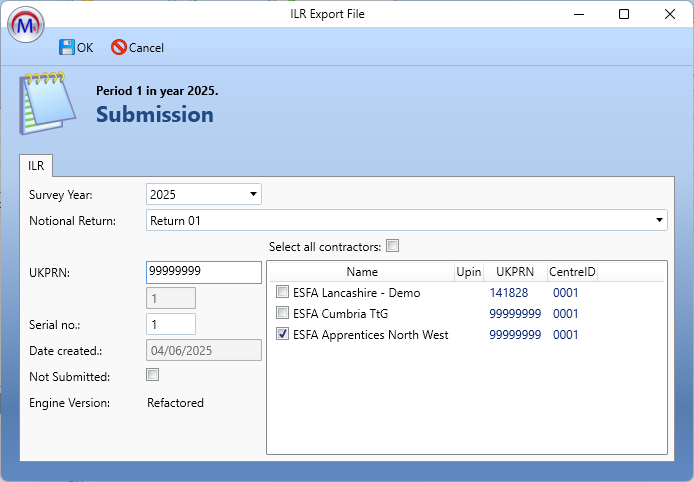Image resolution: width=694 pixels, height=482 pixels.
Task: Click the Cancel prohibition icon
Action: (119, 47)
